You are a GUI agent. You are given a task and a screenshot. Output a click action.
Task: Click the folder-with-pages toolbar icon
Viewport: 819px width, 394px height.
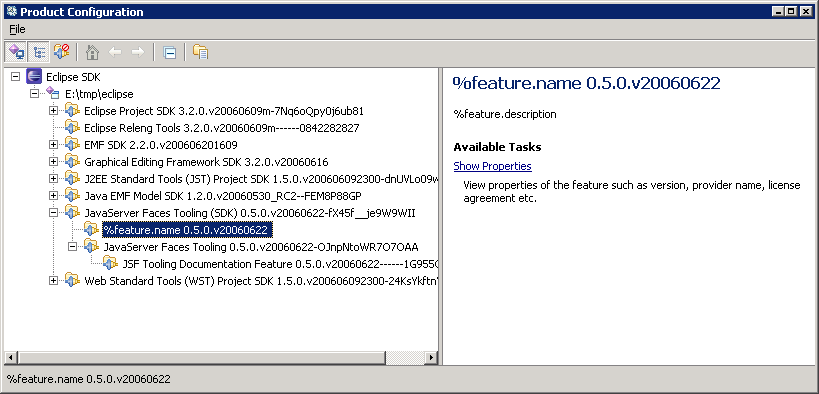point(201,52)
